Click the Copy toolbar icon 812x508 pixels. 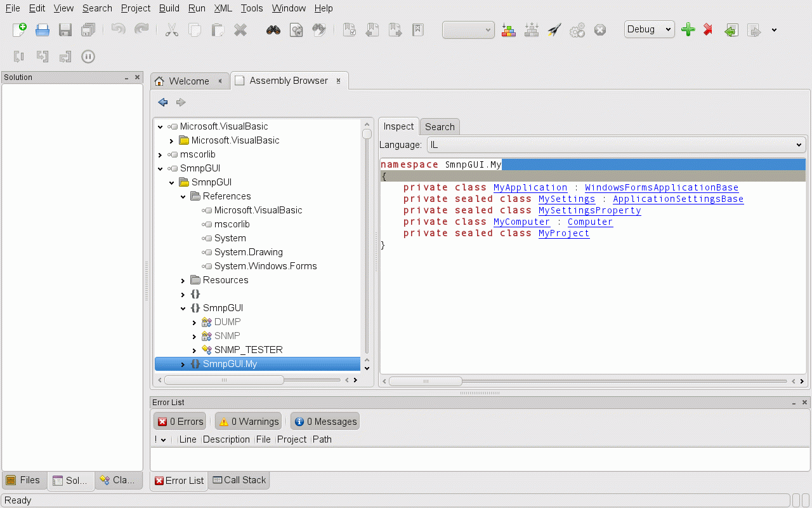click(195, 30)
